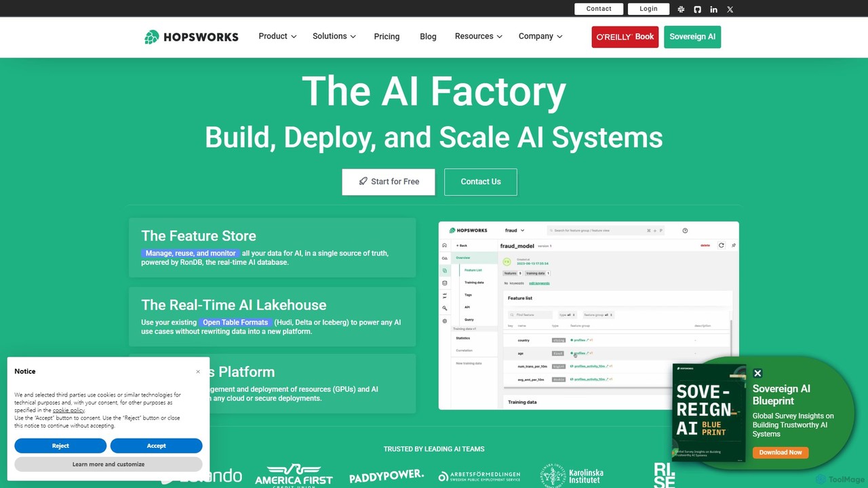Click the Paddy Power logo
868x488 pixels.
click(x=387, y=476)
